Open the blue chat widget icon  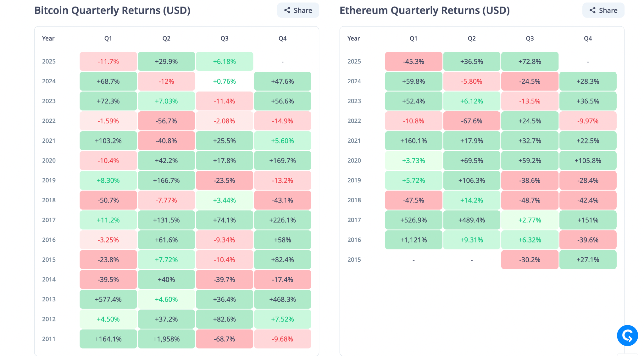(x=627, y=336)
